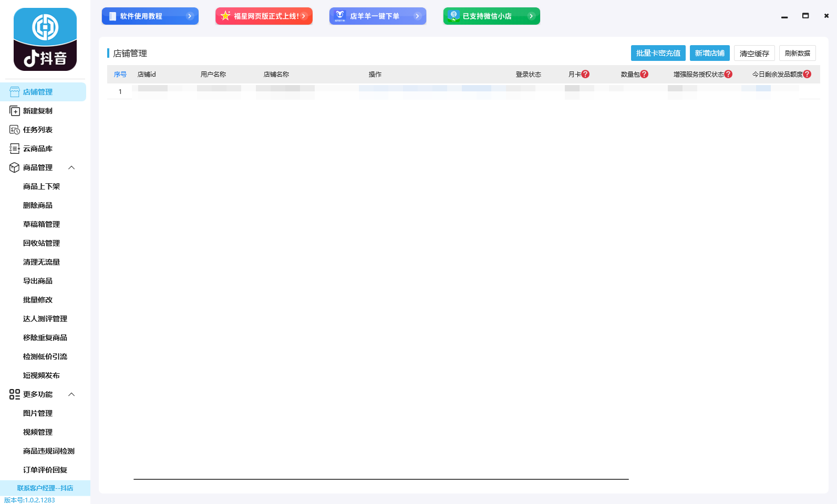Image resolution: width=837 pixels, height=504 pixels.
Task: Click the 新建复制 copy icon
Action: click(x=15, y=111)
